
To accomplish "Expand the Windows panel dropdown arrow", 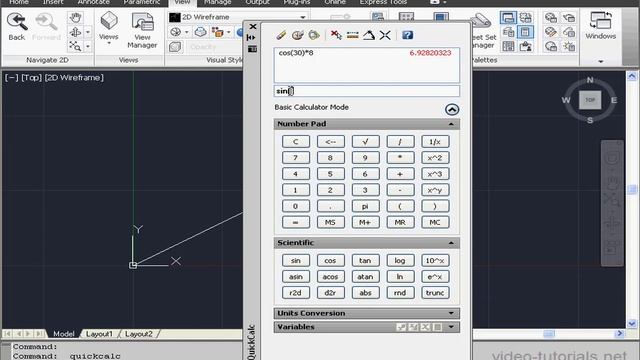I will tap(600, 62).
